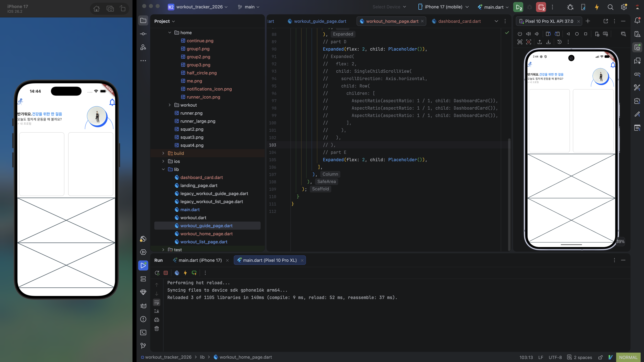This screenshot has width=644, height=362.
Task: Collapse the home folder
Action: pyautogui.click(x=170, y=33)
